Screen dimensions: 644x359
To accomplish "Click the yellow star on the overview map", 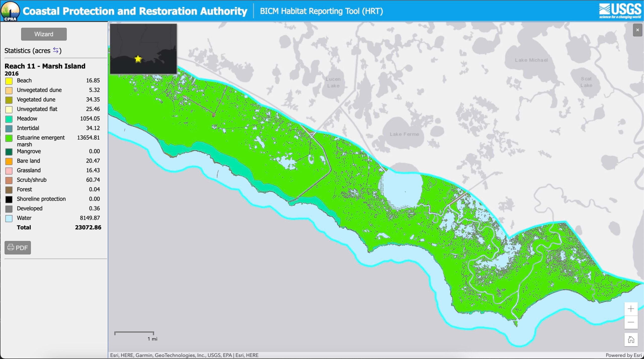I will tap(138, 59).
